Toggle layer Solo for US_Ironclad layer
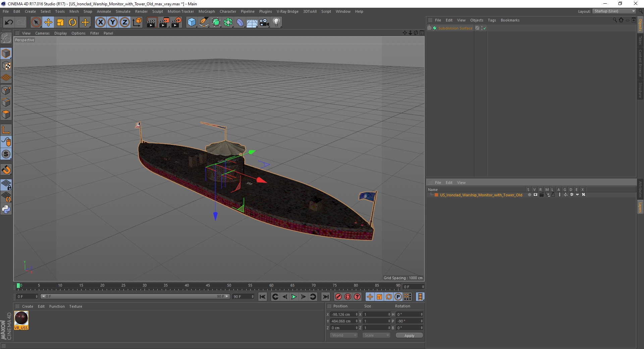 529,195
